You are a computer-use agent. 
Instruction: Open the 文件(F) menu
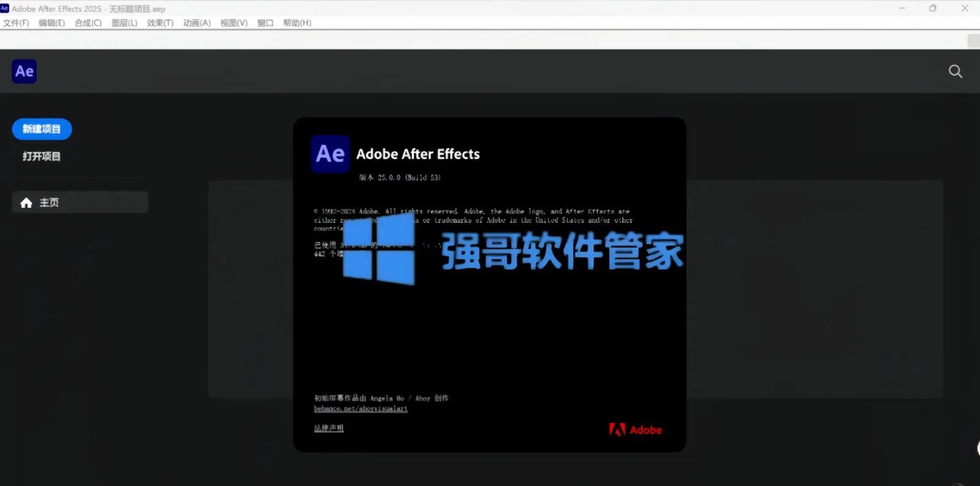click(x=16, y=23)
